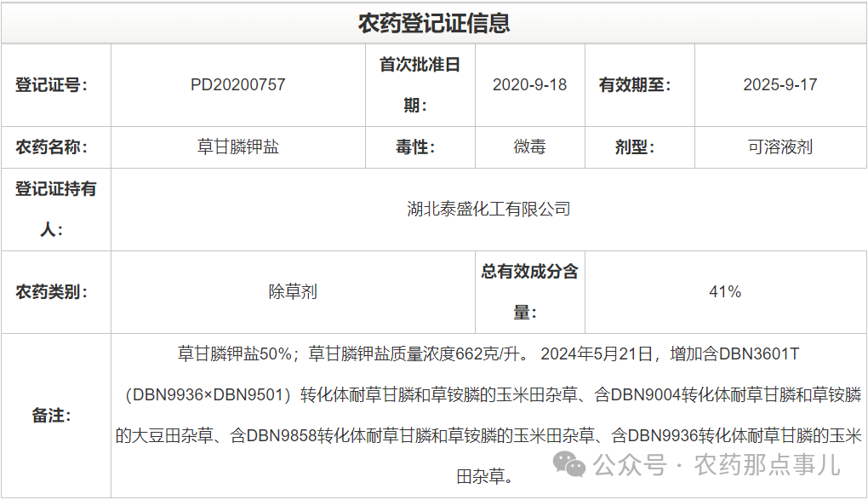Click the 农药名称 label
This screenshot has height=500, width=868.
click(x=51, y=147)
